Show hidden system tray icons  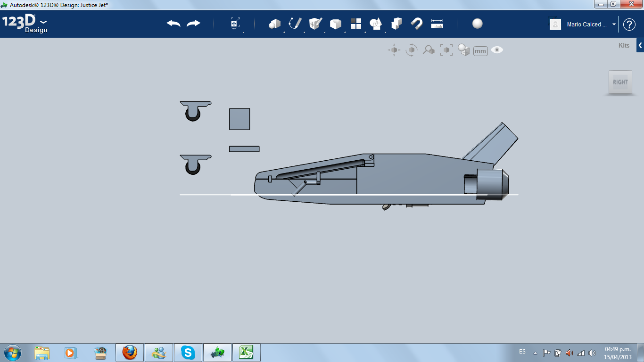tap(535, 353)
